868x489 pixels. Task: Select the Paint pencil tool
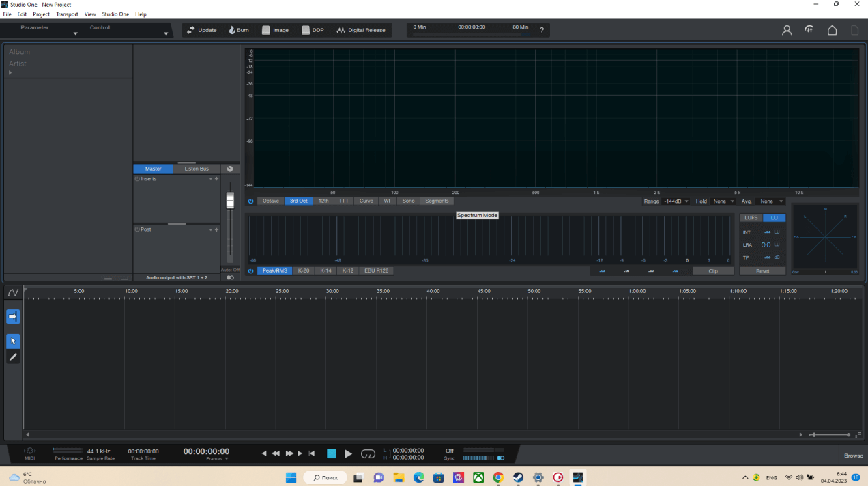click(x=13, y=357)
